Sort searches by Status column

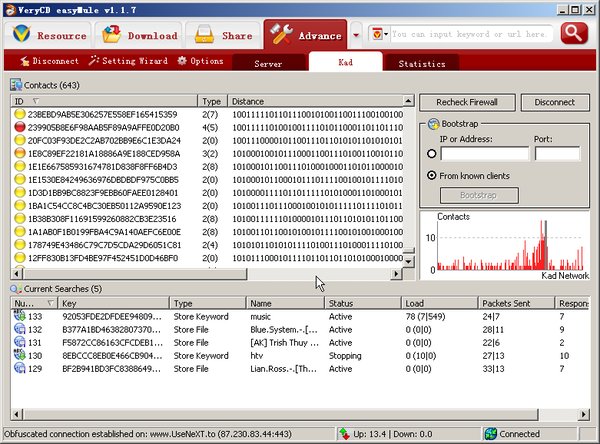coord(363,303)
